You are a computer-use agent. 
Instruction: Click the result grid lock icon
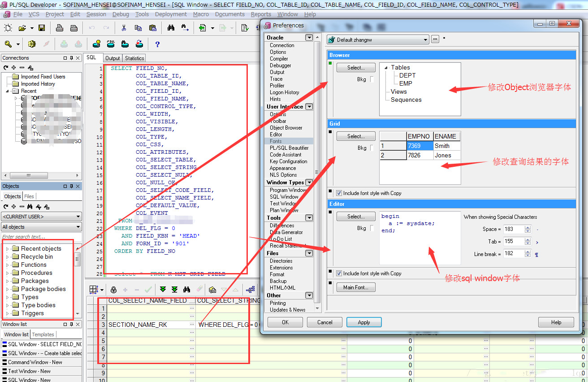(113, 290)
